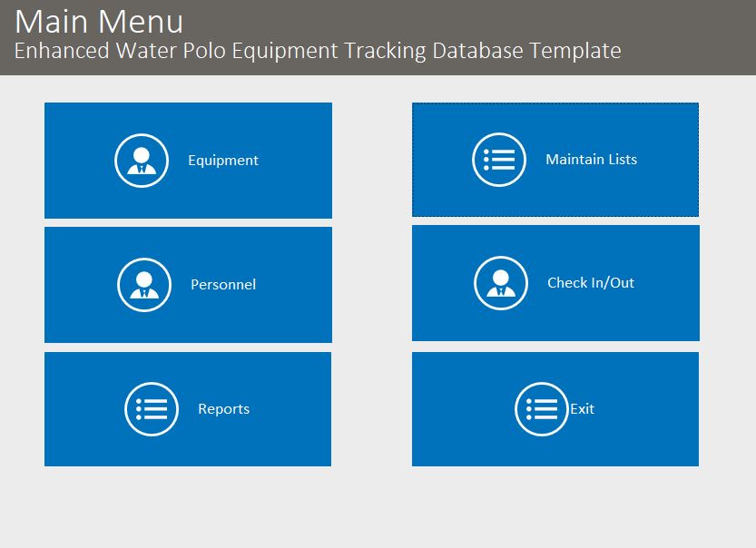
Task: Open the Reports section
Action: [x=188, y=409]
